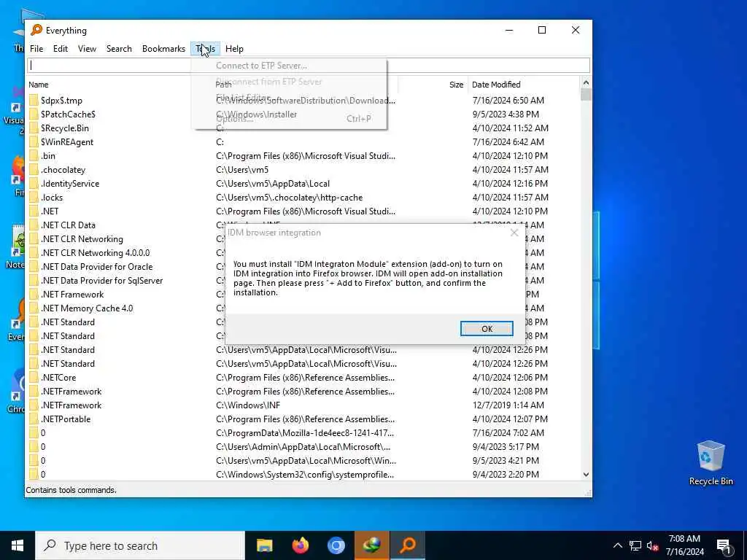Select the $Recycle.Bin folder icon
The width and height of the screenshot is (747, 560).
[x=34, y=128]
